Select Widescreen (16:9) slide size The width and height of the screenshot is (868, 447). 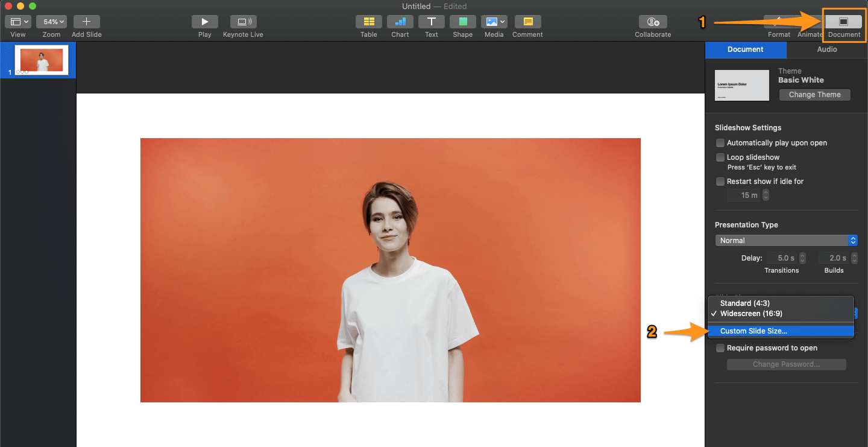tap(781, 314)
